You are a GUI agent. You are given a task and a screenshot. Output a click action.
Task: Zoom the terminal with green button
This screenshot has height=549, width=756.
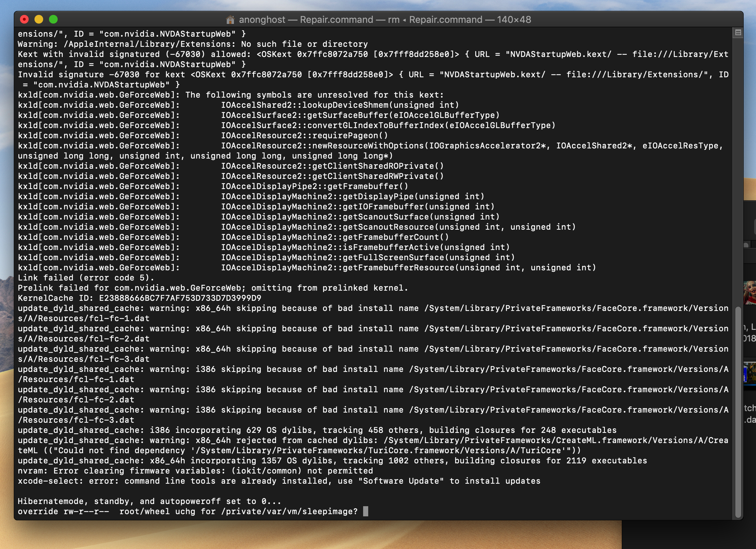[53, 19]
